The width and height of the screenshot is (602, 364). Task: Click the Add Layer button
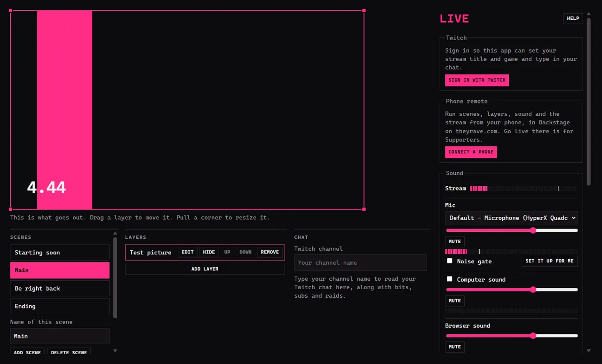[205, 269]
